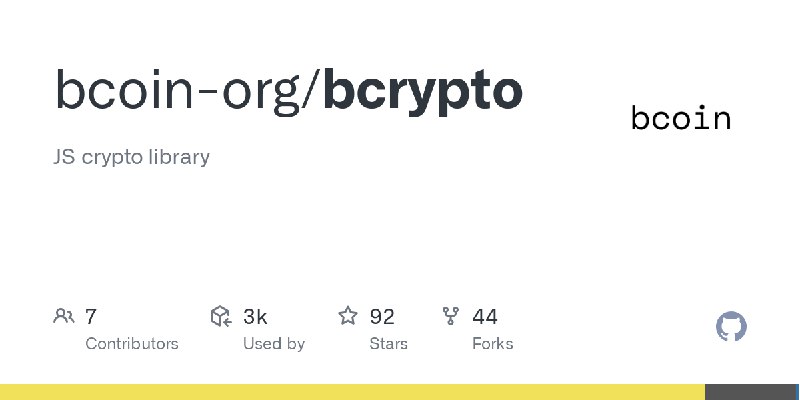This screenshot has width=800, height=400.
Task: Click the Used by label
Action: 274,344
